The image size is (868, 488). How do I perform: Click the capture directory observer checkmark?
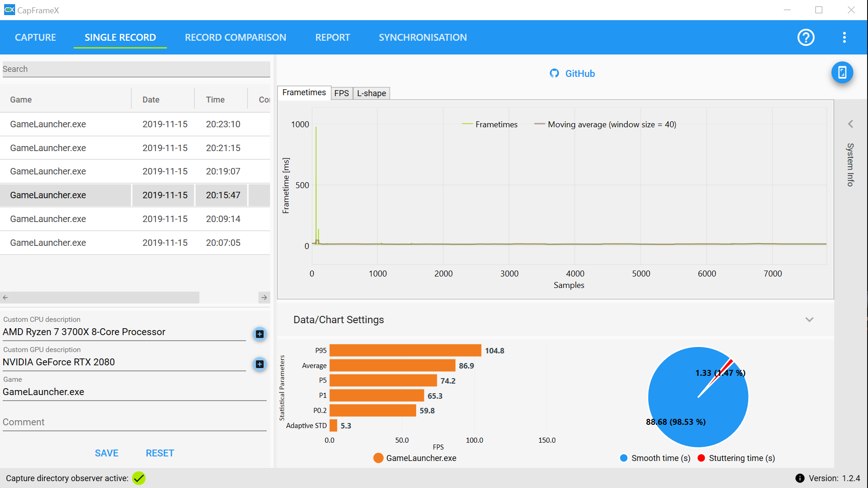139,478
